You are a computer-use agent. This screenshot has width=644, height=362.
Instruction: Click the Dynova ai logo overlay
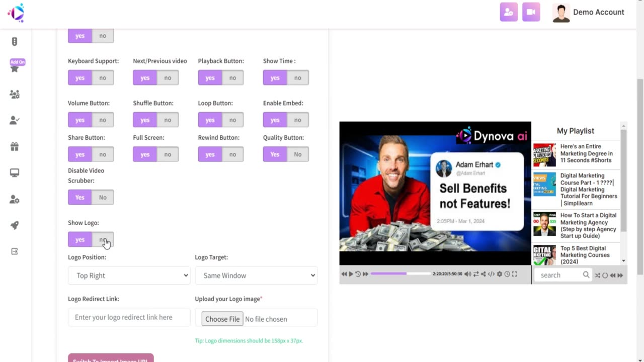(492, 136)
